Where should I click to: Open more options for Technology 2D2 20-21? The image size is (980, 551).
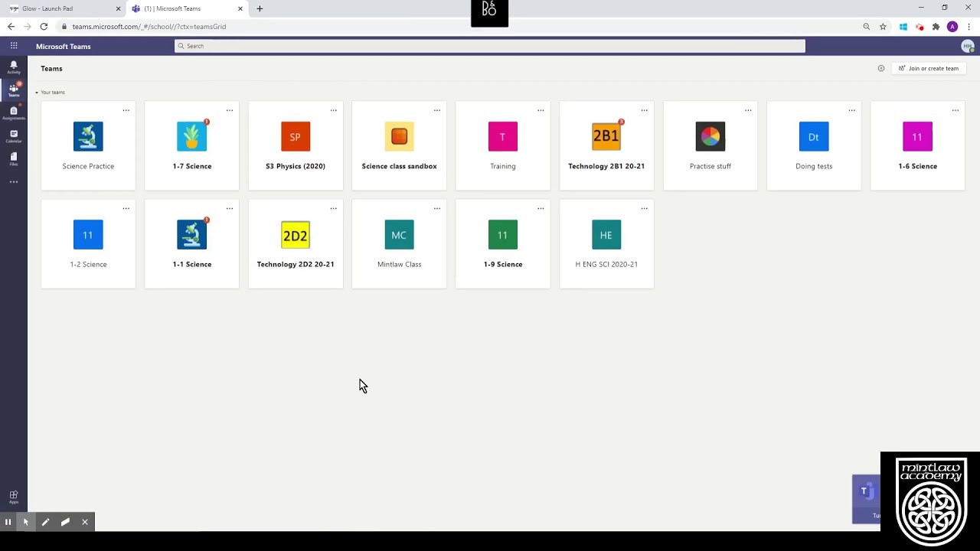coord(333,208)
